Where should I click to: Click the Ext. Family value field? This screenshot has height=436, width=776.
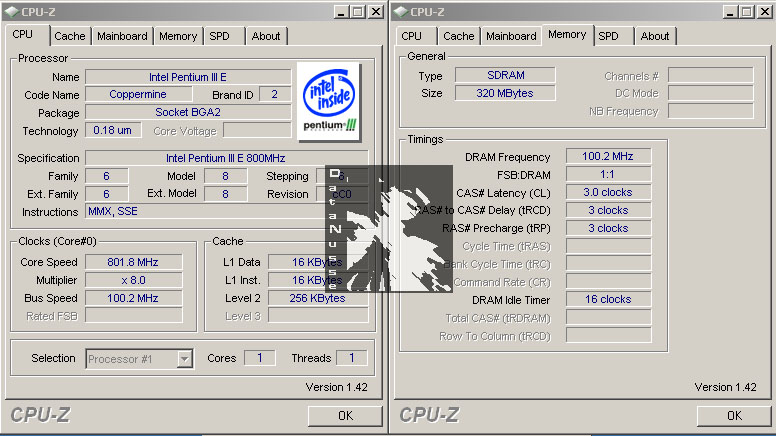[106, 194]
